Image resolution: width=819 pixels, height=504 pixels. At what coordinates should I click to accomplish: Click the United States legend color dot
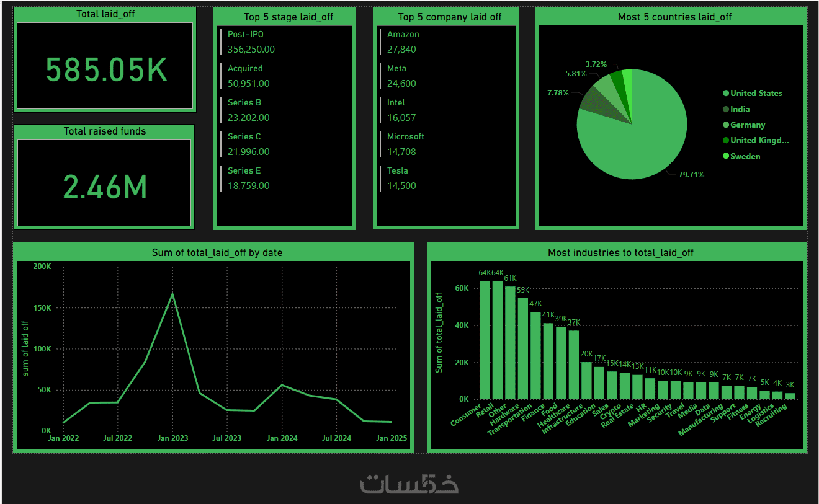[726, 94]
